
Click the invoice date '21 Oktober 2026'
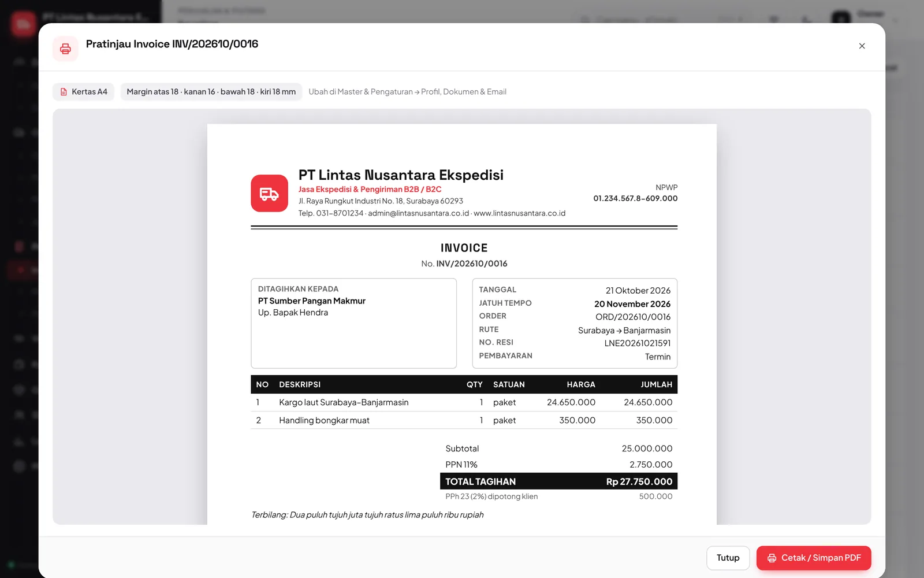(638, 290)
